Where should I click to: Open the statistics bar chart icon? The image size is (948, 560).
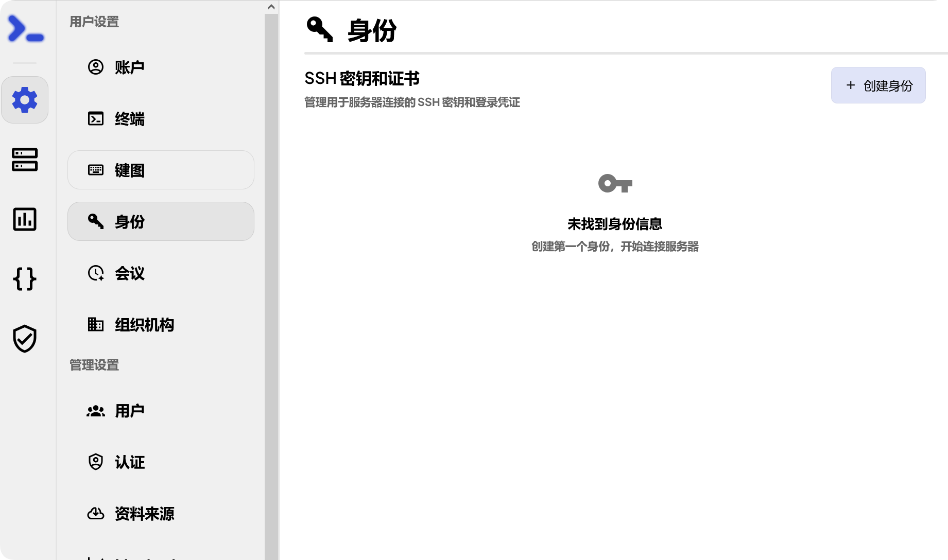tap(25, 220)
